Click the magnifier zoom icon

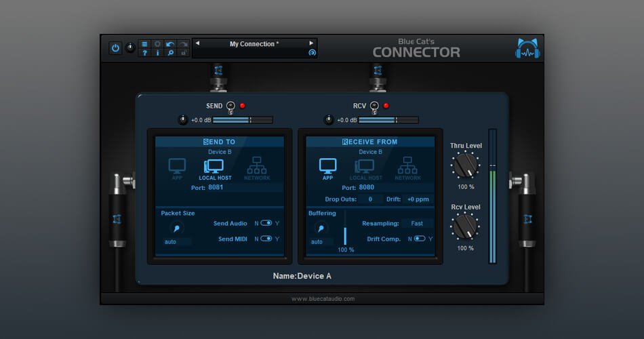pos(170,53)
